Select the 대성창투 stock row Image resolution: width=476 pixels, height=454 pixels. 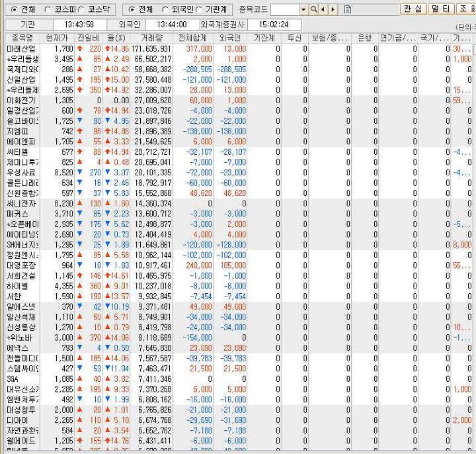[x=239, y=410]
